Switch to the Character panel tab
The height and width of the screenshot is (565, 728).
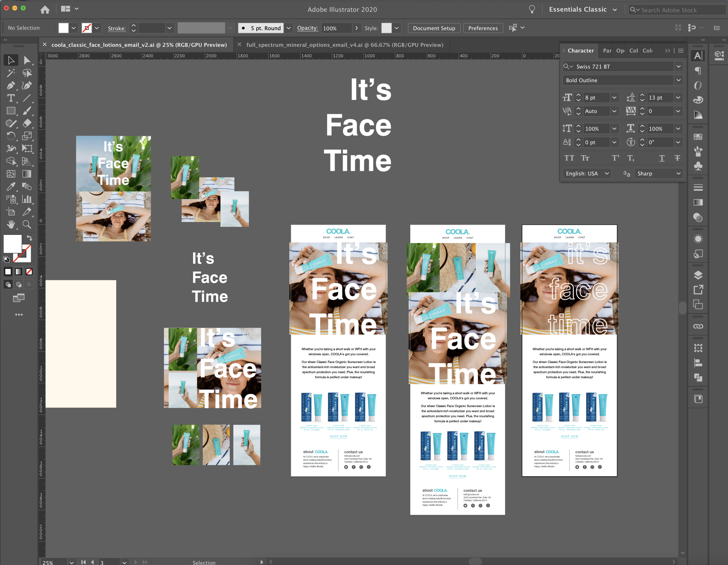(x=580, y=50)
